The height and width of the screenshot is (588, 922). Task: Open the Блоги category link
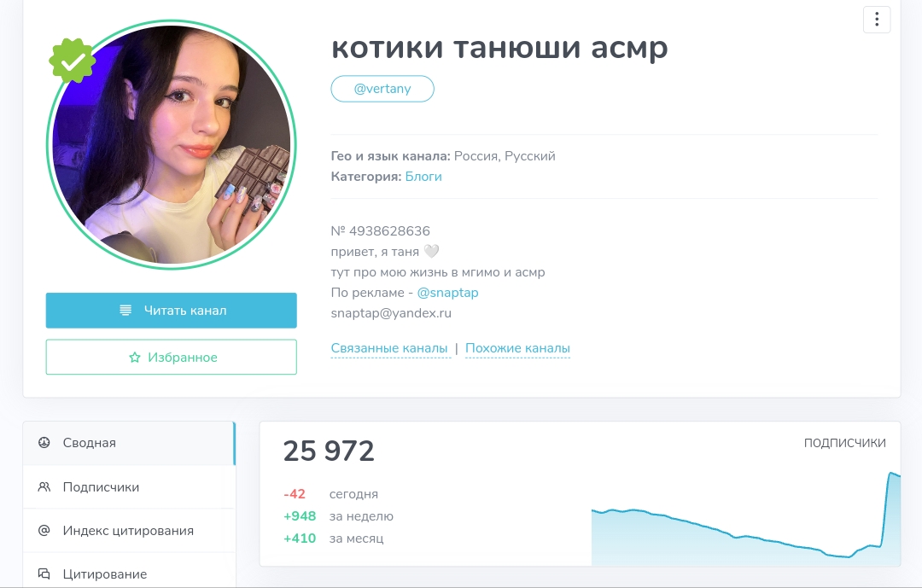point(423,177)
